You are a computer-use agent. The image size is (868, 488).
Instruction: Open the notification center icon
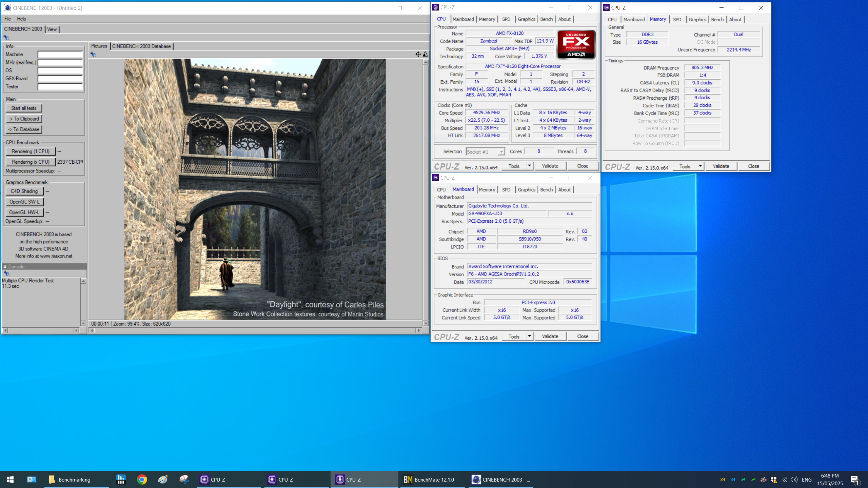854,480
